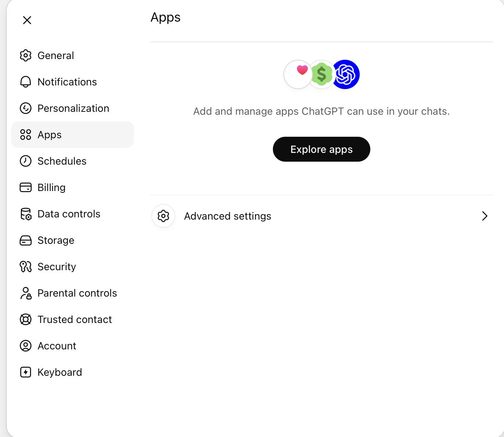Click the Advanced settings gear icon
This screenshot has height=437, width=504.
point(163,216)
